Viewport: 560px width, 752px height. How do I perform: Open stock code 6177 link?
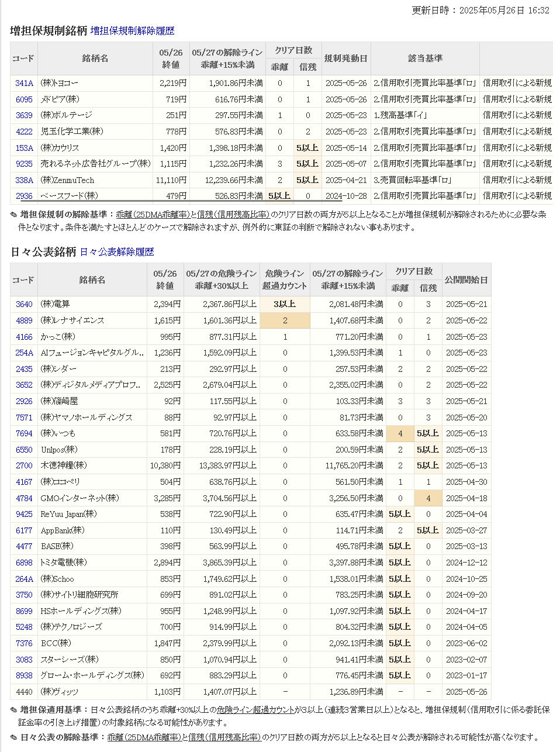pos(24,530)
